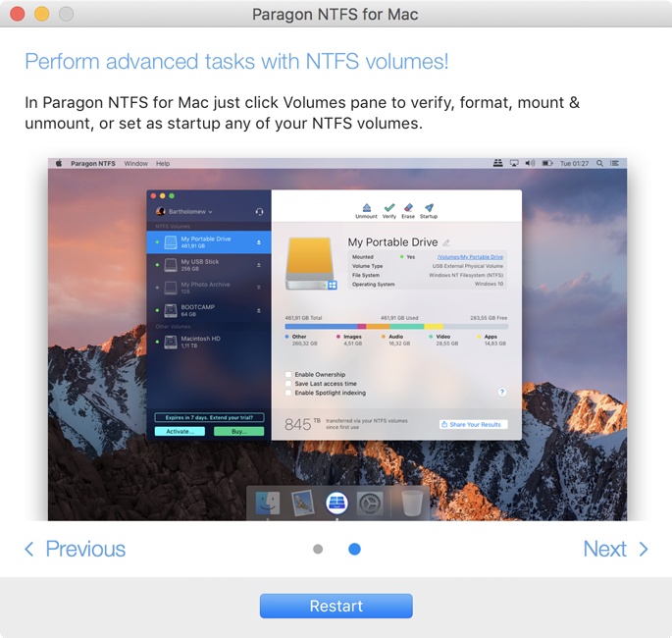Click the Preview app icon in dock
The height and width of the screenshot is (638, 672).
pyautogui.click(x=302, y=503)
